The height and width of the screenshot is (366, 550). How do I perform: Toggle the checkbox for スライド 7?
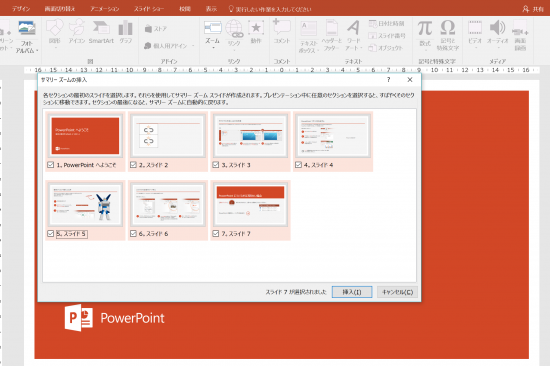pos(216,233)
